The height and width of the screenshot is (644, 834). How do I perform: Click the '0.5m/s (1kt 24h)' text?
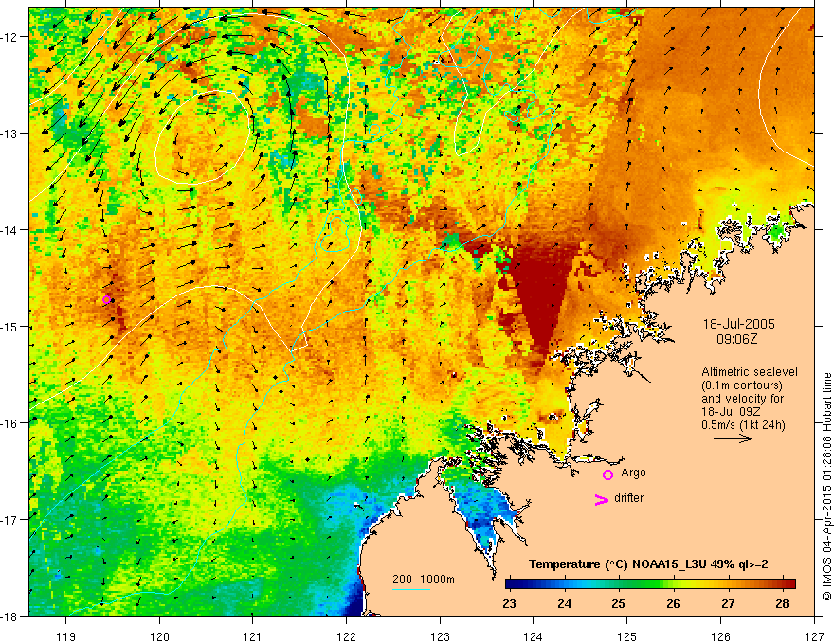pos(743,425)
